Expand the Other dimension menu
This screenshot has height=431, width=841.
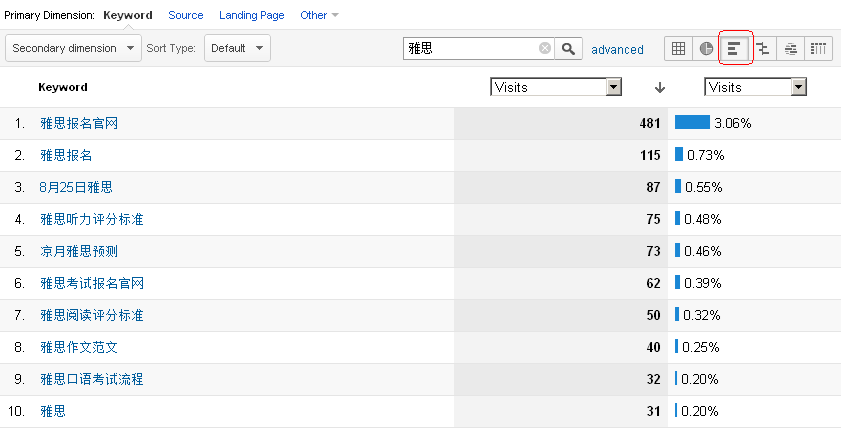tap(319, 15)
